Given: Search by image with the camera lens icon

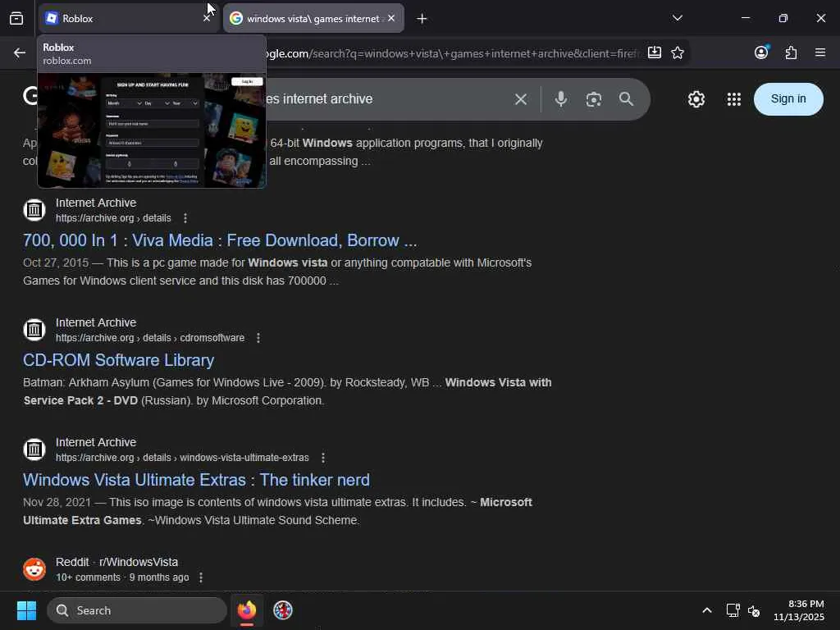Looking at the screenshot, I should pyautogui.click(x=594, y=99).
